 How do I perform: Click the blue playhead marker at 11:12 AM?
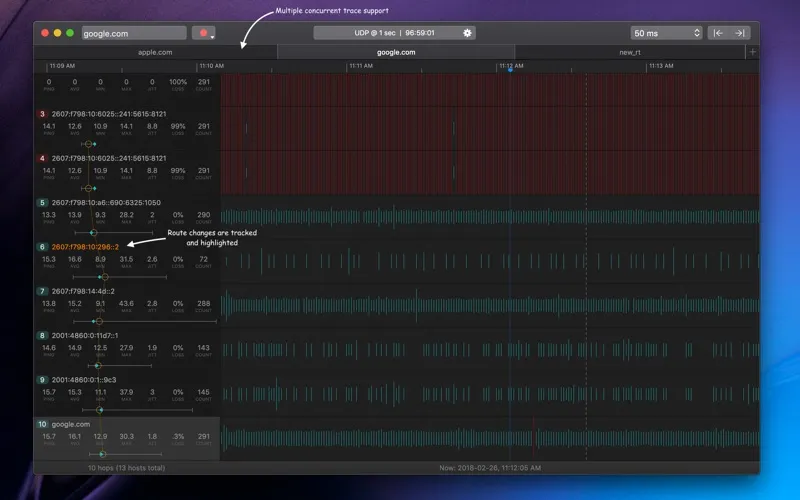point(510,70)
